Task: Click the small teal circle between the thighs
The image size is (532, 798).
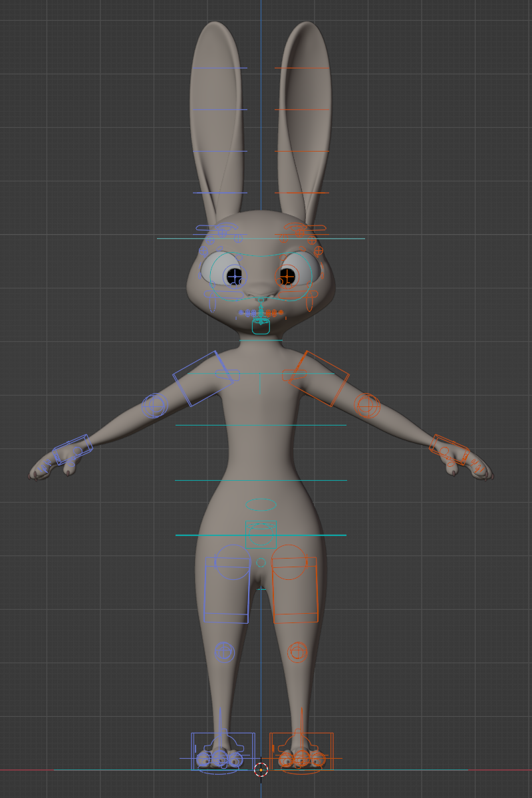Action: (261, 563)
